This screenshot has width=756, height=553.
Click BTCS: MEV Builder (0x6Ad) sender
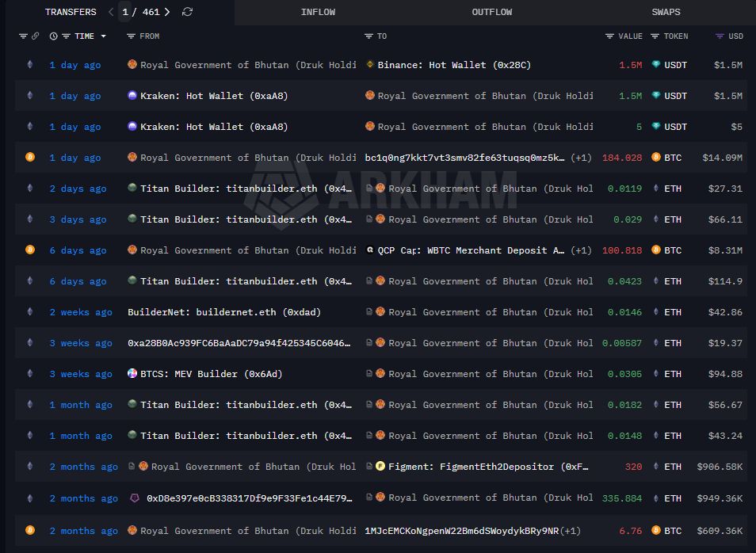click(x=211, y=374)
